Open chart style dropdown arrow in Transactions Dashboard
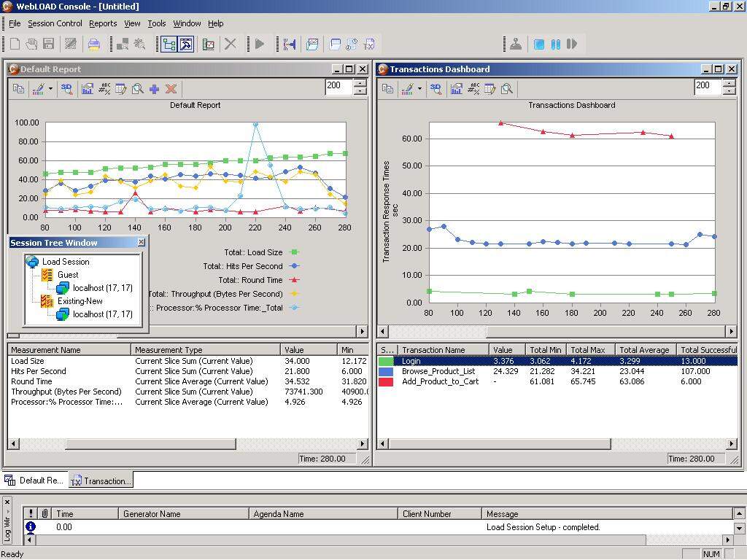 pyautogui.click(x=419, y=88)
